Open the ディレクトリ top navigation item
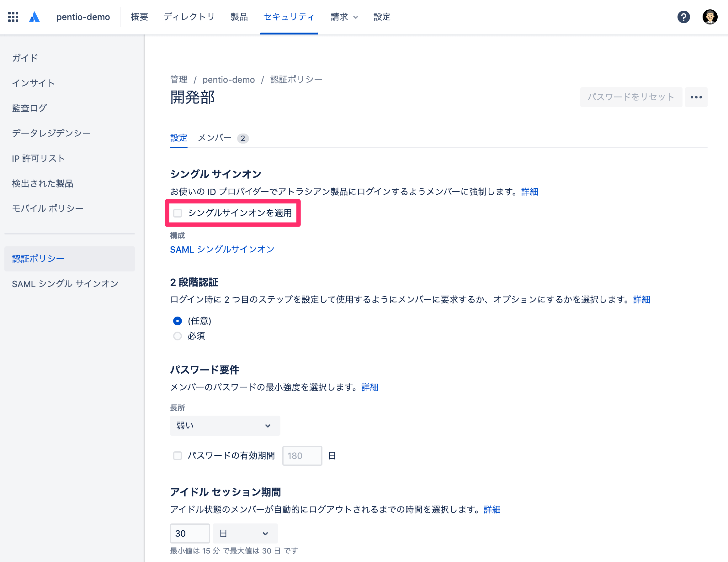Image resolution: width=728 pixels, height=562 pixels. click(189, 17)
